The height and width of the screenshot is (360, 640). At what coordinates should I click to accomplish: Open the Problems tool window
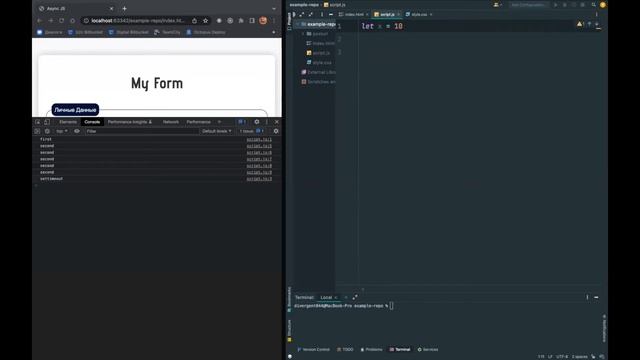pos(371,349)
